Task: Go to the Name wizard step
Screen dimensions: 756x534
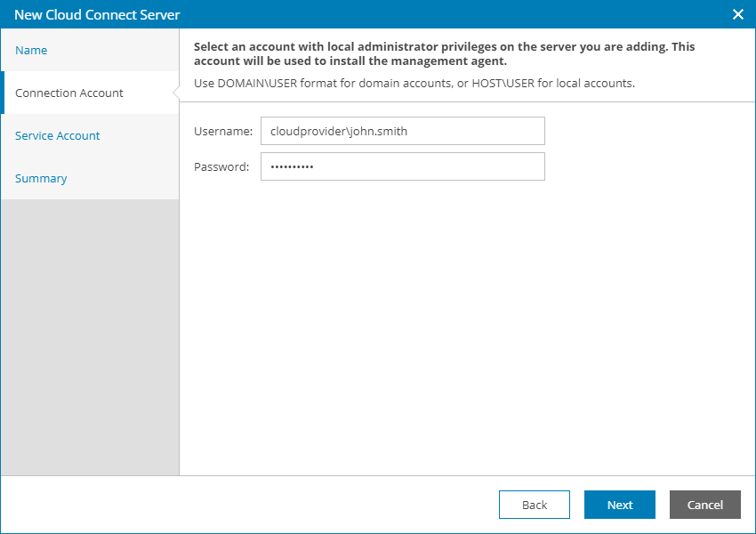Action: click(x=31, y=51)
